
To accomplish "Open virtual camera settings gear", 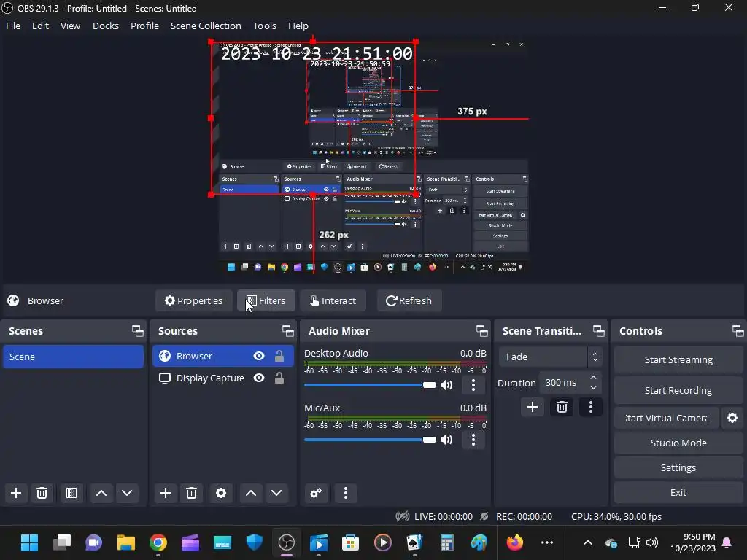I will click(732, 418).
